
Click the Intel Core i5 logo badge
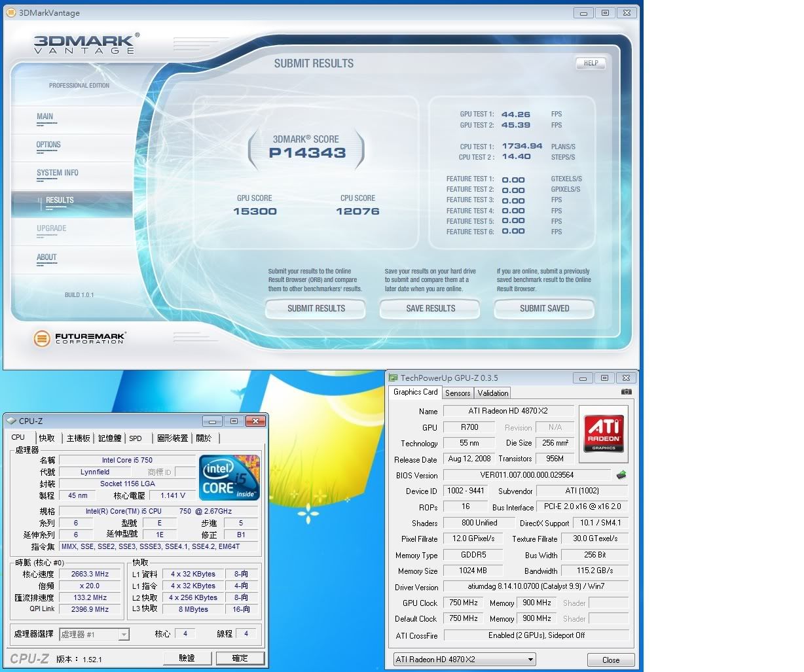(229, 478)
